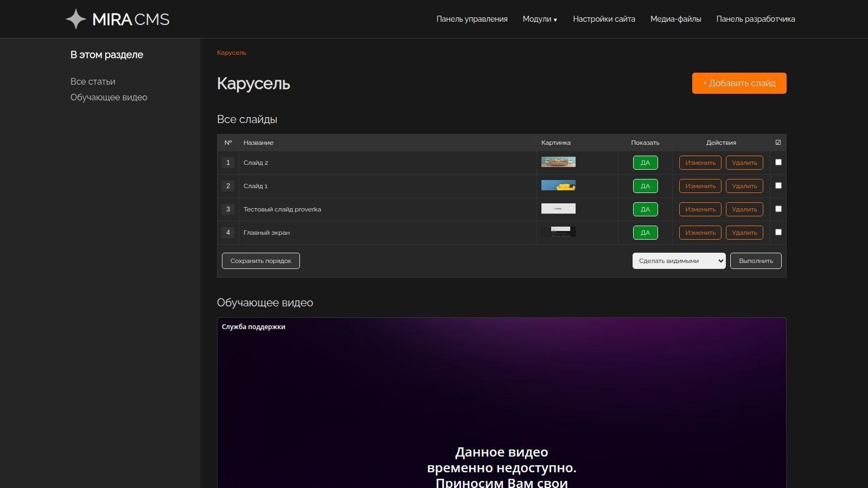Open Все статьи sidebar link
This screenshot has width=868, height=488.
point(93,82)
